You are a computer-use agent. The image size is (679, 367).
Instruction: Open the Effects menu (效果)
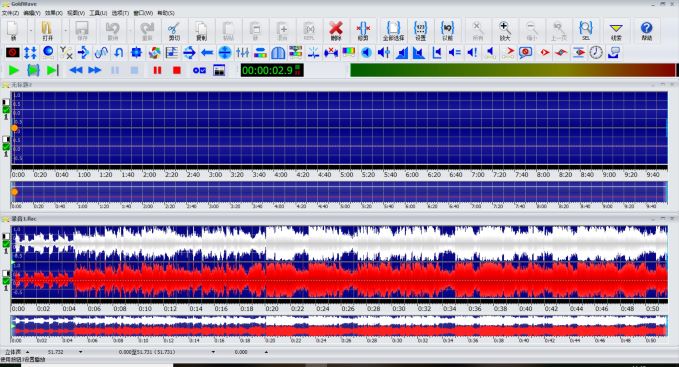tap(54, 13)
